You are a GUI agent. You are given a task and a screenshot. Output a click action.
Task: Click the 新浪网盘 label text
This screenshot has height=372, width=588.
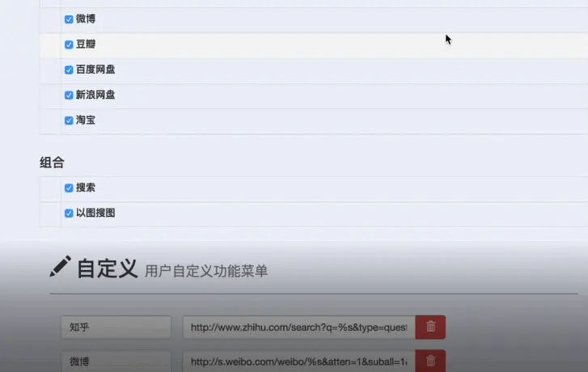(95, 95)
